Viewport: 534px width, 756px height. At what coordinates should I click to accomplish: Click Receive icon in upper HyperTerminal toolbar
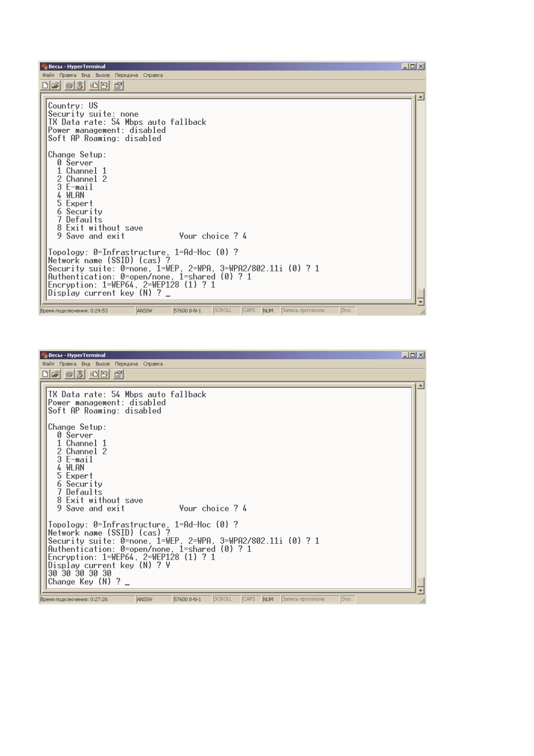(104, 85)
